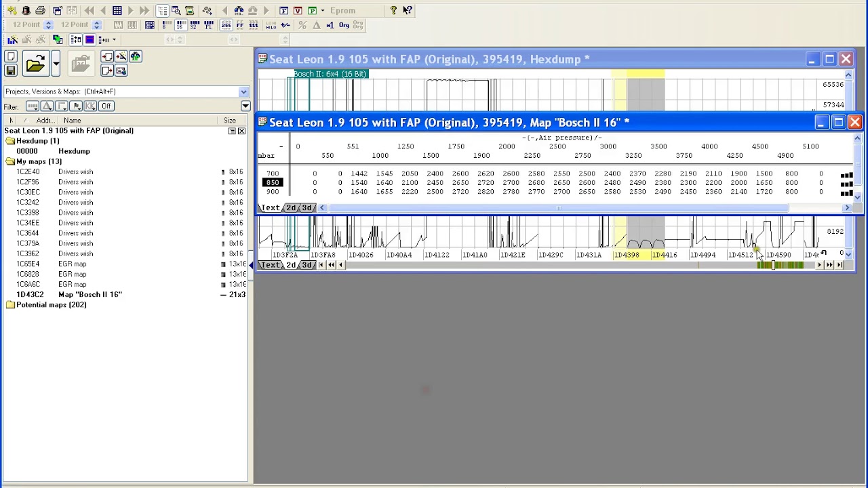This screenshot has height=488, width=868.
Task: Click the hexdump horizontal scrollbar thumb
Action: point(773,265)
